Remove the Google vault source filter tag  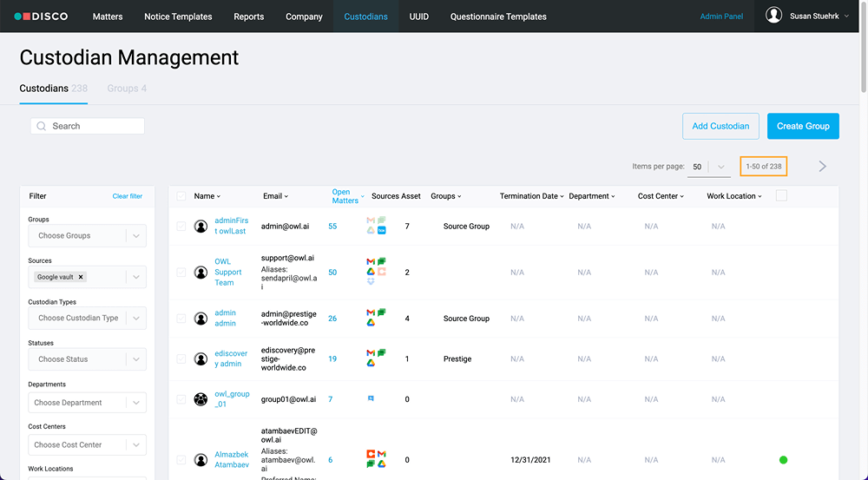pos(81,277)
